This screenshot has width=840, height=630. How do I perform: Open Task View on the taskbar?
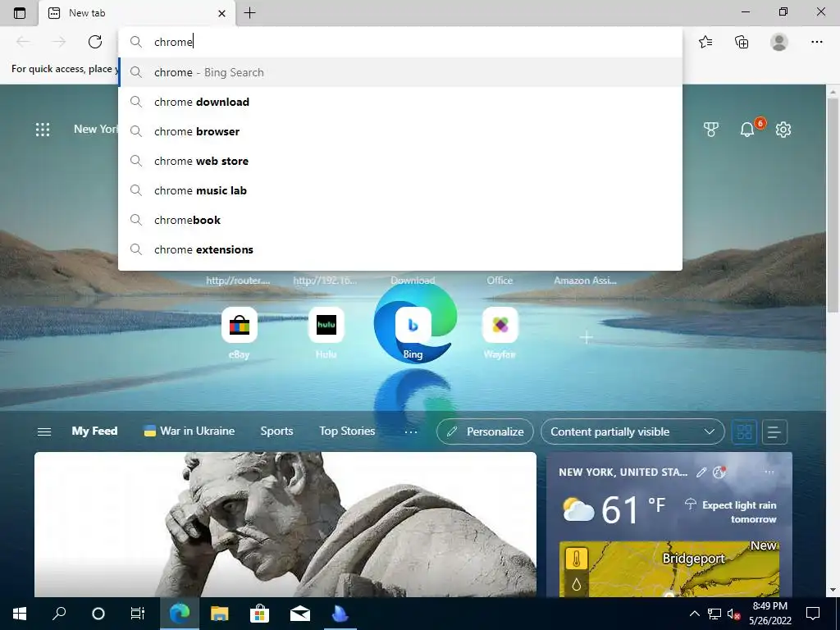click(138, 614)
